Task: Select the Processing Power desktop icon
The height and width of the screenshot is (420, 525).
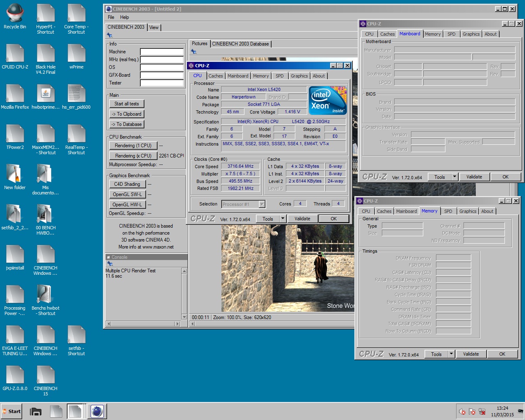Action: coord(15,300)
